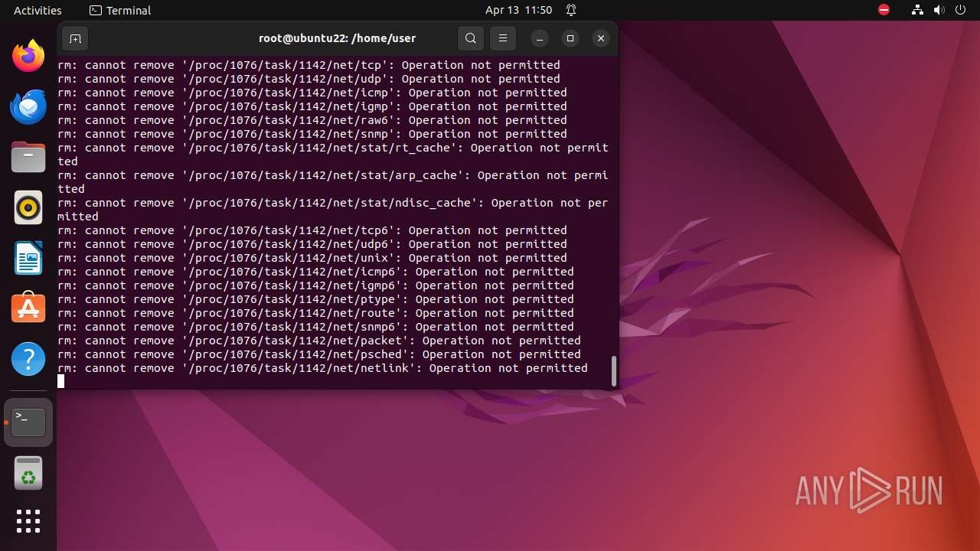
Task: Click the line mentioning net/unix
Action: (x=312, y=258)
